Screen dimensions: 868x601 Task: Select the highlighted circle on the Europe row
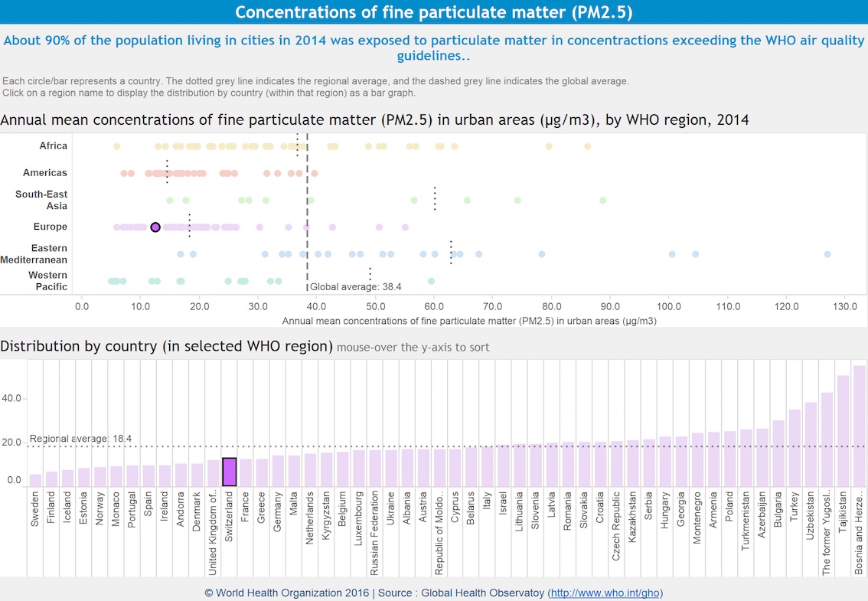click(x=155, y=227)
